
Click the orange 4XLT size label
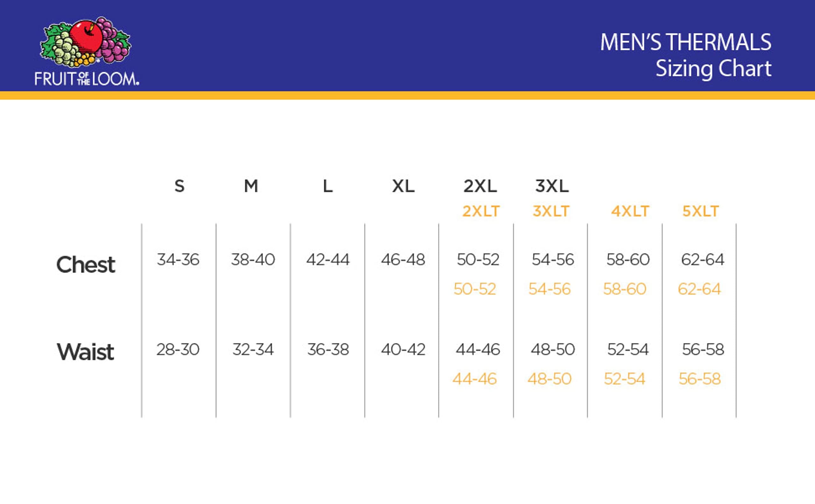(x=630, y=211)
